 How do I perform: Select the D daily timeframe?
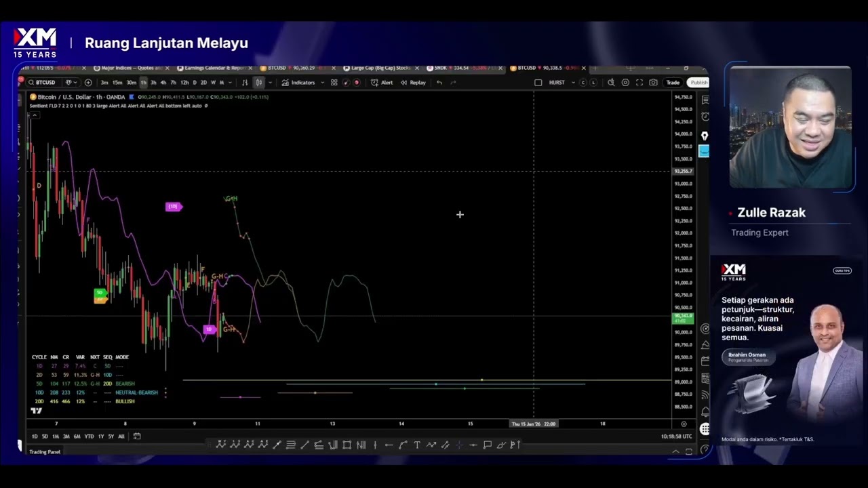pyautogui.click(x=195, y=83)
